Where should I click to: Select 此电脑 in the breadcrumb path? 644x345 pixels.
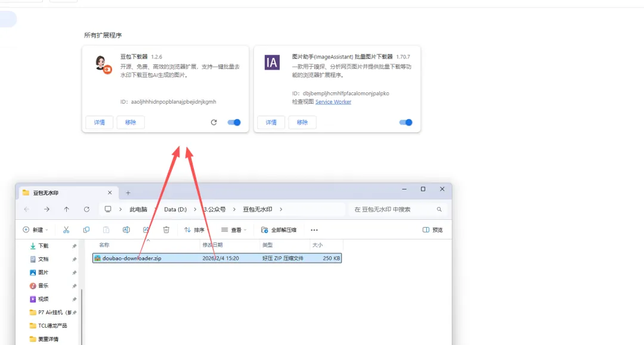[138, 209]
